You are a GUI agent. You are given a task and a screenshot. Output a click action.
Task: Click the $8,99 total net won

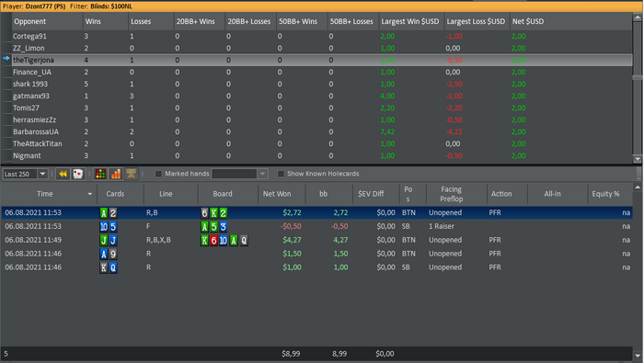(x=291, y=354)
